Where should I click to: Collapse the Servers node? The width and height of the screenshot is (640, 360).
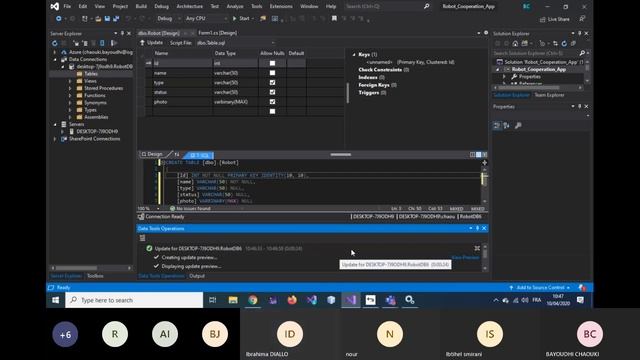click(55, 124)
